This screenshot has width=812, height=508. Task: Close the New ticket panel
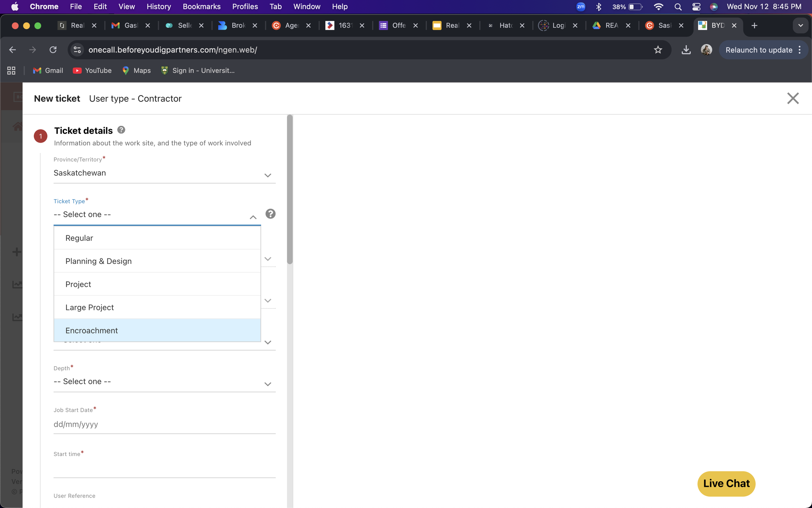[x=793, y=98]
